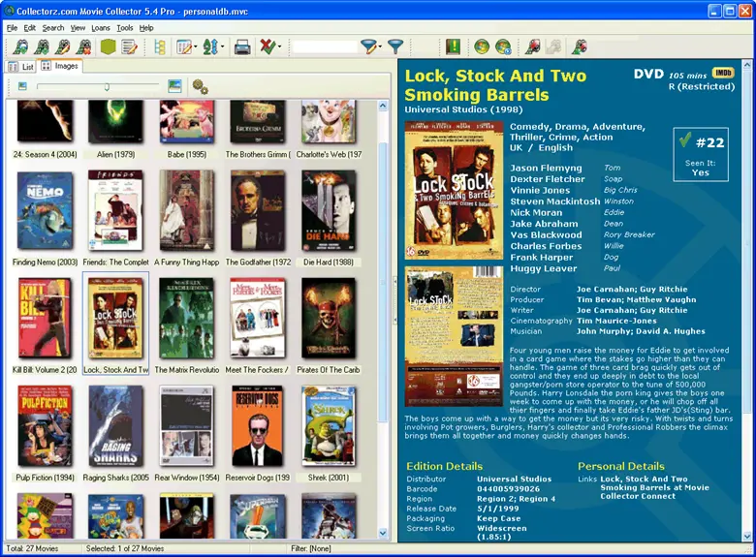The width and height of the screenshot is (756, 557).
Task: Click the edit movie film-reel pencil icon
Action: click(x=63, y=46)
